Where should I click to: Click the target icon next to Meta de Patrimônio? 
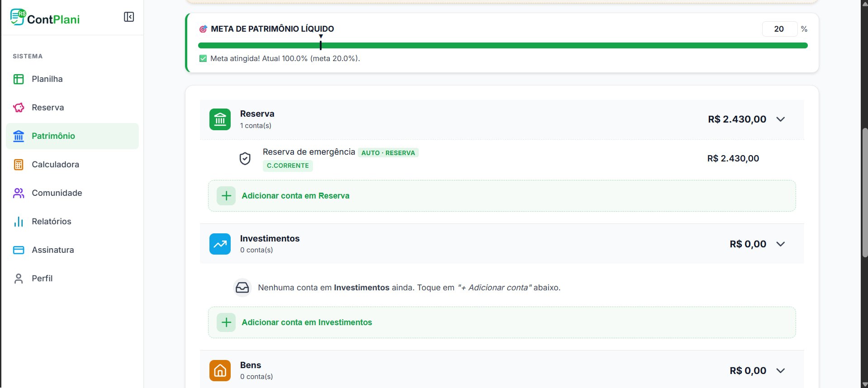click(203, 29)
